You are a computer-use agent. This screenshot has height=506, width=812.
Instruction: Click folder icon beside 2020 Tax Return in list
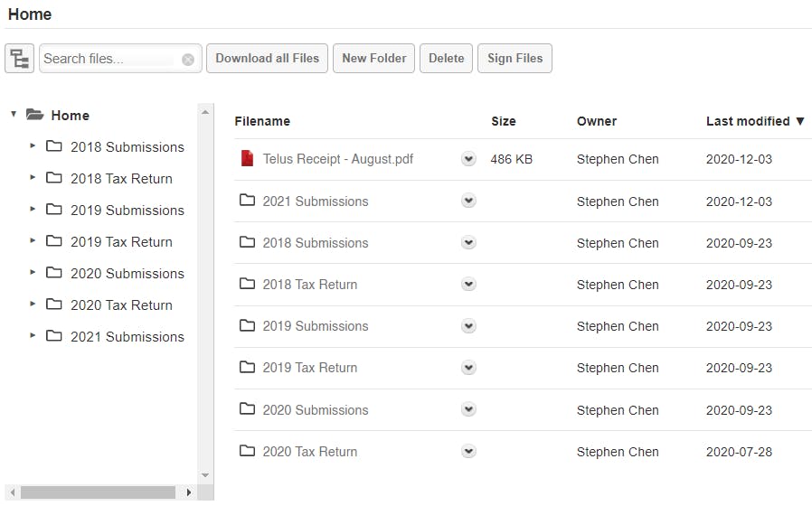[247, 451]
